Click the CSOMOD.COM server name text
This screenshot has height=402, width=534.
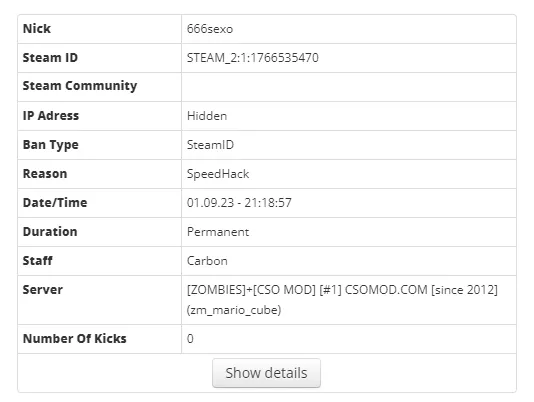(x=386, y=290)
